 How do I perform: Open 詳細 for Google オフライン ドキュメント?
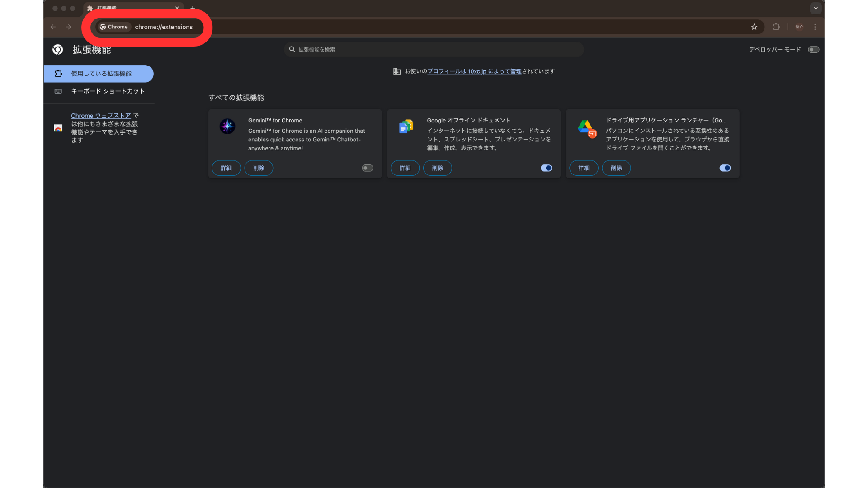pyautogui.click(x=405, y=168)
